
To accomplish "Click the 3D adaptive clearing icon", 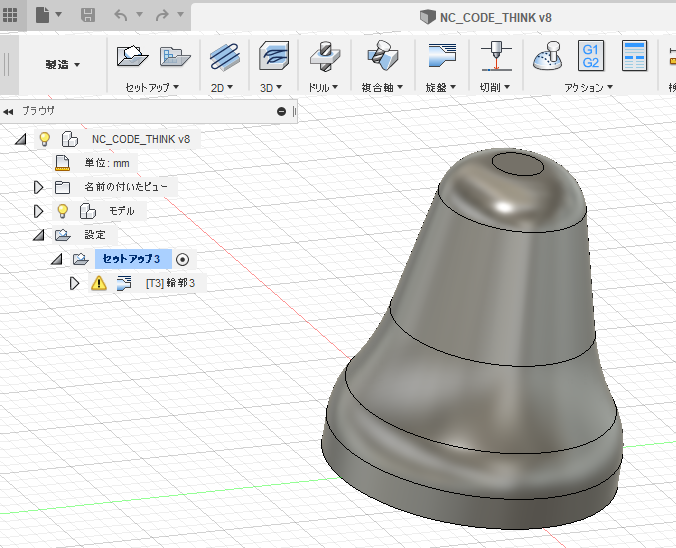I will coord(274,55).
